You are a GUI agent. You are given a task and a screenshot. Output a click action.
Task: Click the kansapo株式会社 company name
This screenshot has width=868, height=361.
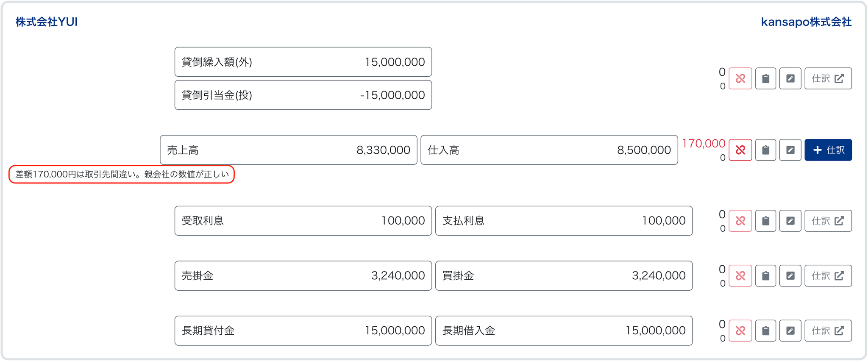(806, 22)
